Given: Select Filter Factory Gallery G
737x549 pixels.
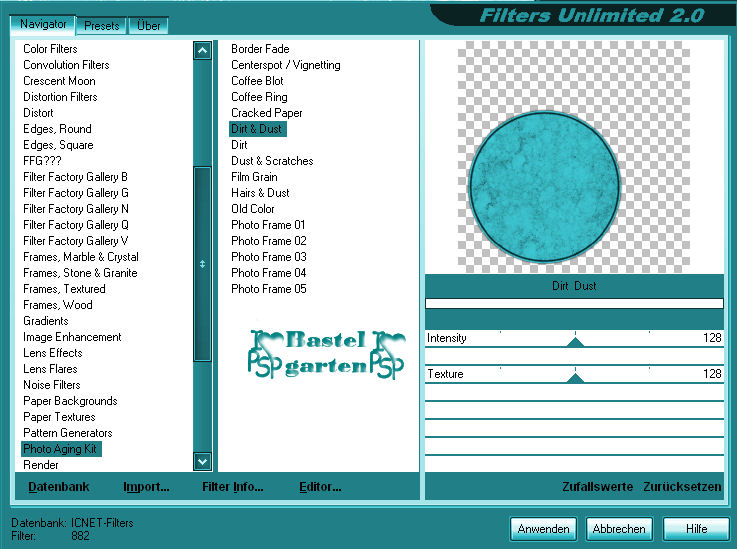Looking at the screenshot, I should [76, 193].
